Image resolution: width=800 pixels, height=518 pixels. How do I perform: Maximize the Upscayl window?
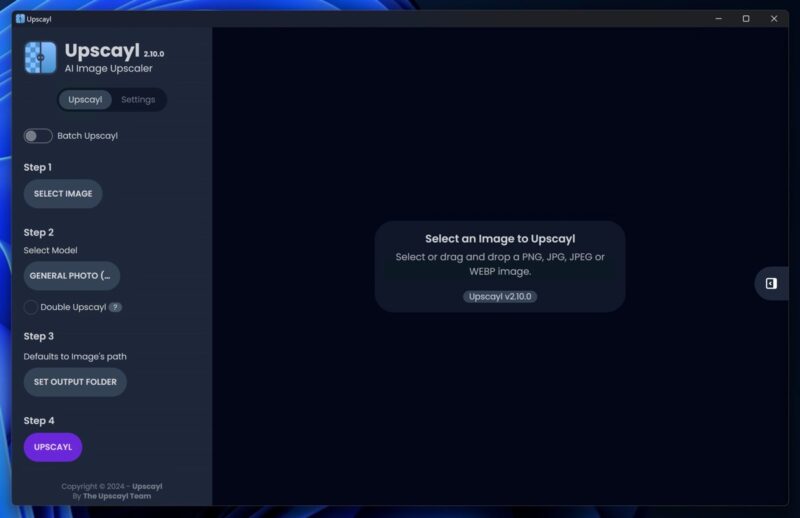pyautogui.click(x=746, y=19)
